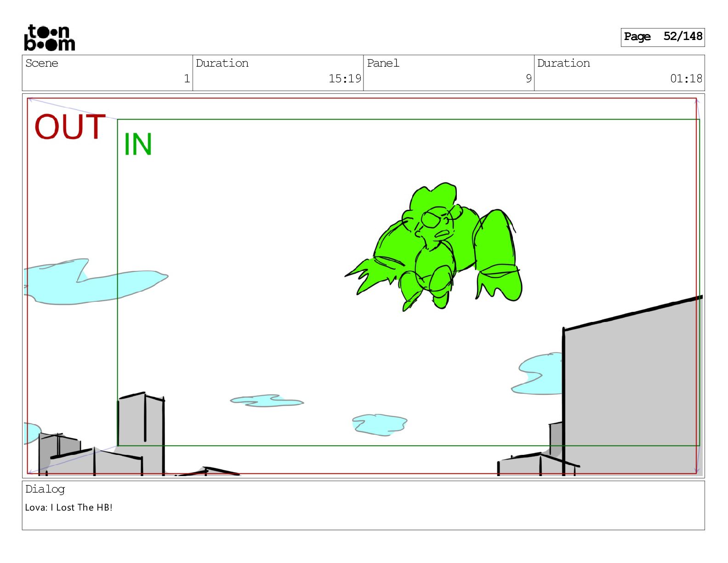
Task: Select panel number 9 value
Action: (x=529, y=79)
